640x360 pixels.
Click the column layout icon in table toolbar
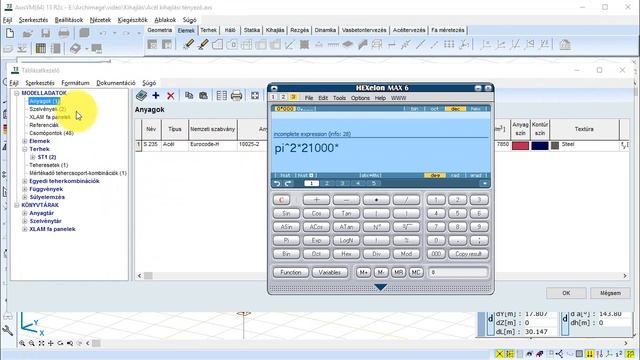coord(222,96)
